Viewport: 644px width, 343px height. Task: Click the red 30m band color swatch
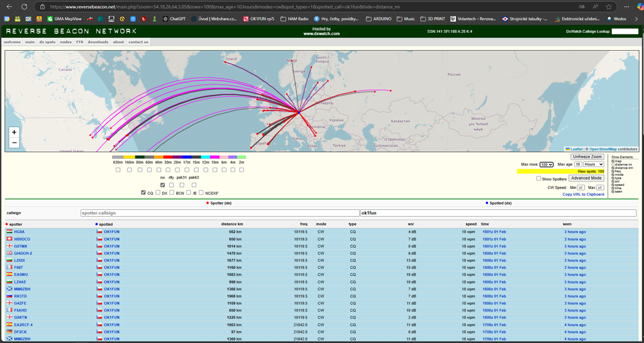[x=169, y=157]
